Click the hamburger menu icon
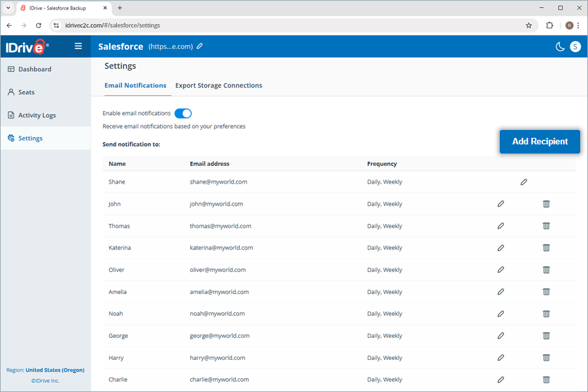Viewport: 588px width, 392px height. [78, 46]
